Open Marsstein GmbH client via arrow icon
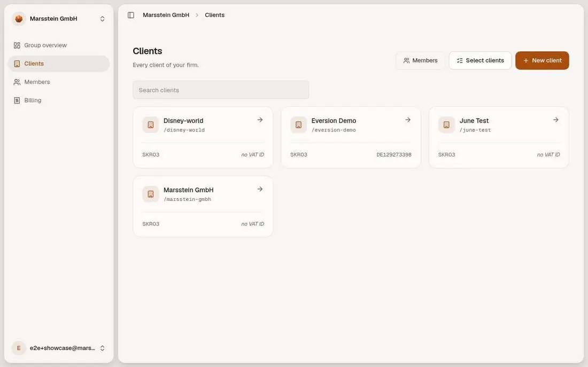This screenshot has height=367, width=588. (260, 189)
